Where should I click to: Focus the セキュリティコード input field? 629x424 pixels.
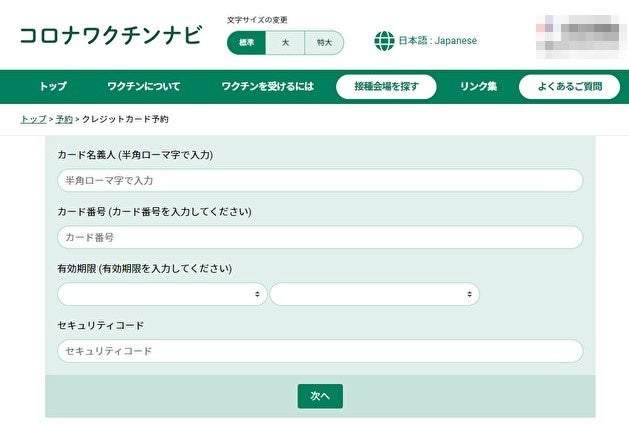[x=320, y=351]
